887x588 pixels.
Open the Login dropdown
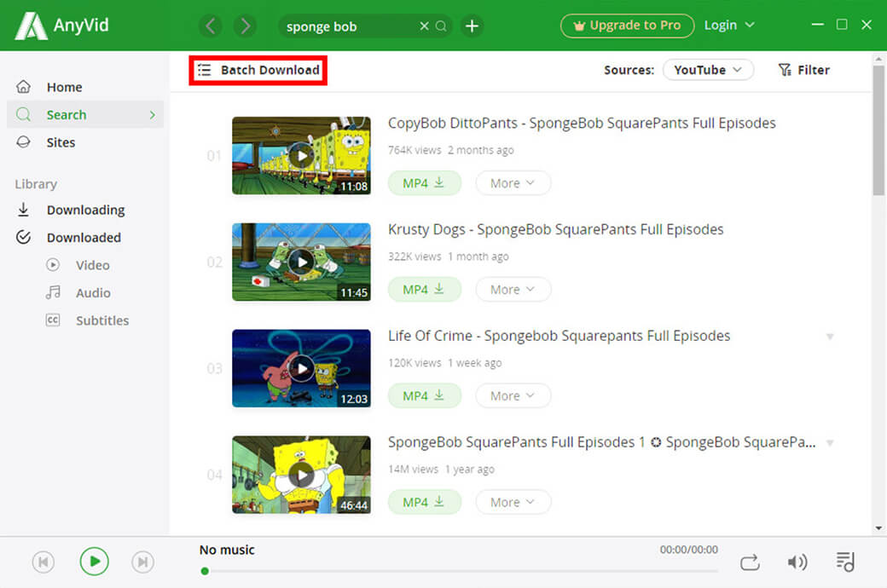728,25
